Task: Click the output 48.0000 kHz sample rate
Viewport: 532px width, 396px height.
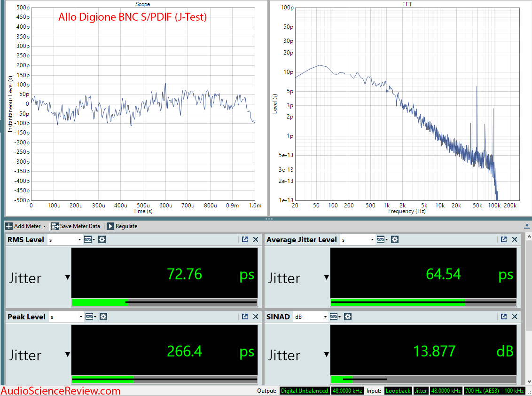Action: [x=347, y=391]
